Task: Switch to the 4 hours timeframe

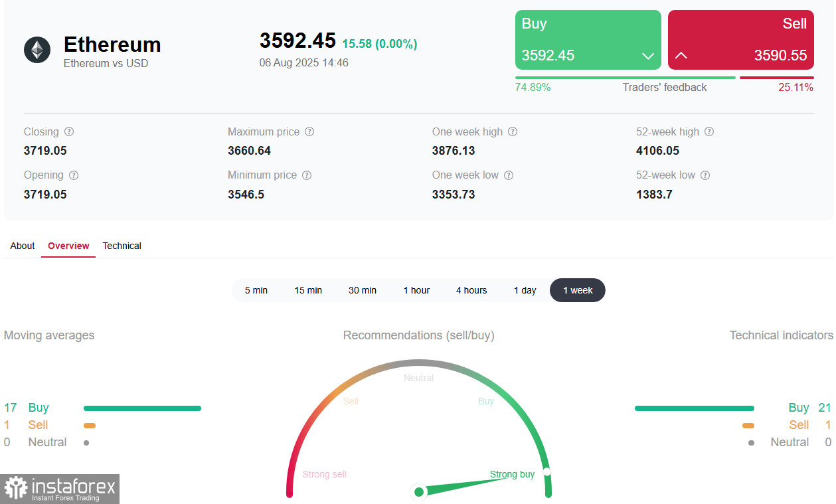Action: (471, 290)
